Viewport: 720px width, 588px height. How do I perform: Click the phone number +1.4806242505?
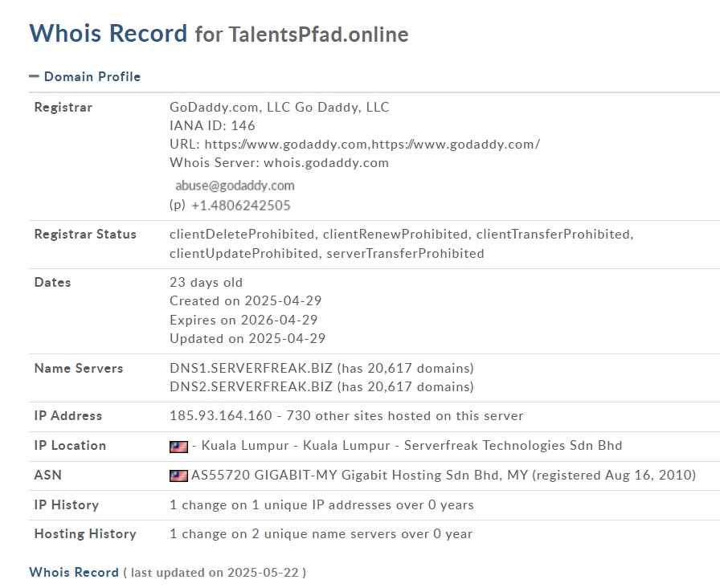(240, 205)
